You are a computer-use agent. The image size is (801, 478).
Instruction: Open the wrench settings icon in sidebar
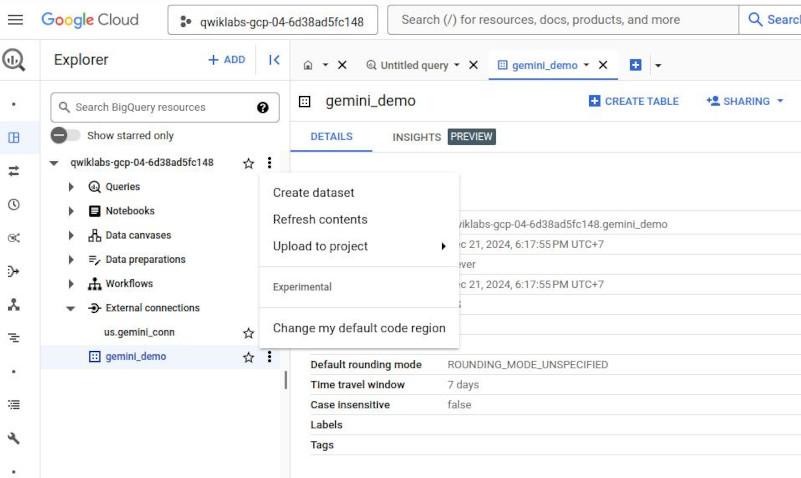(14, 438)
